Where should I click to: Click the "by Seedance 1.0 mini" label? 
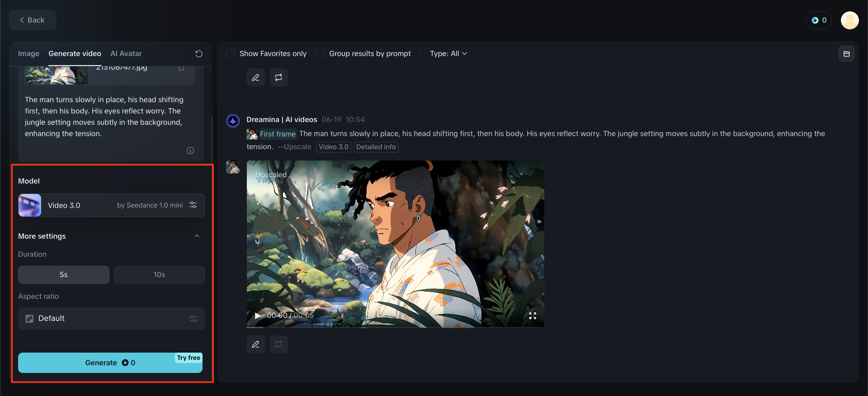click(150, 205)
